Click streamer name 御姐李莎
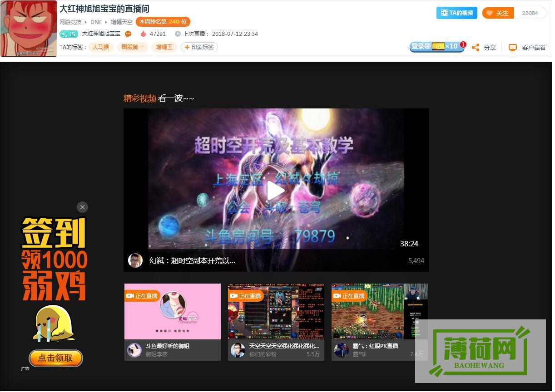Image resolution: width=555 pixels, height=392 pixels. click(x=157, y=354)
